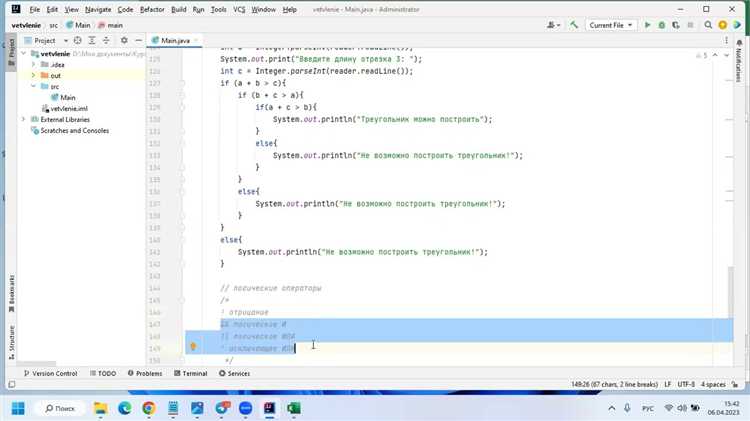Click the Stop process icon
This screenshot has height=421, width=750.
(690, 25)
